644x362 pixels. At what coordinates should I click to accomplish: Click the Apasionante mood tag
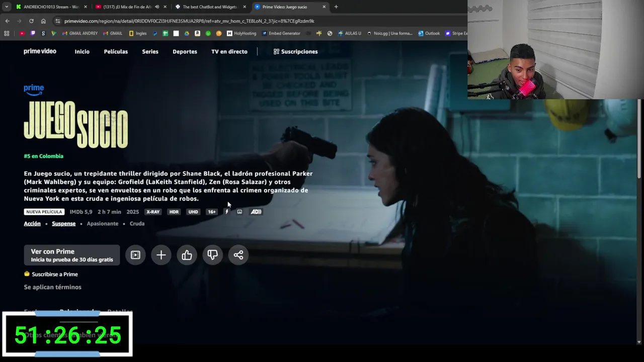pyautogui.click(x=103, y=223)
